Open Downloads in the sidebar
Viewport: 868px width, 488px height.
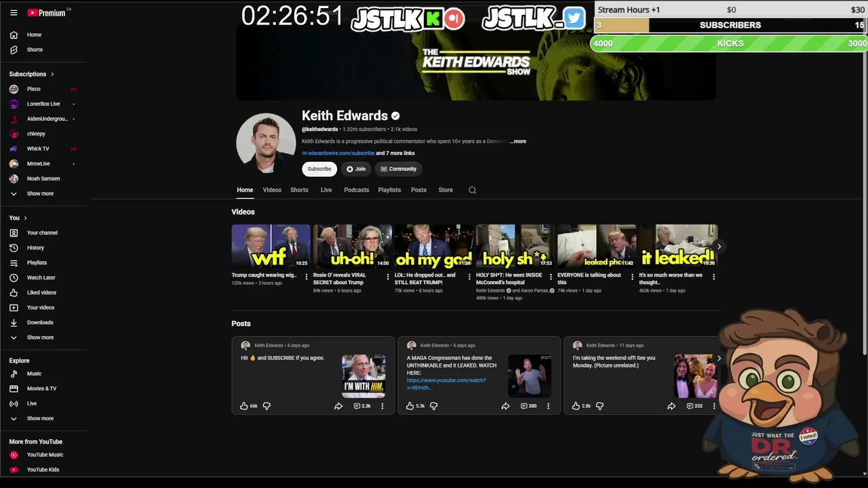tap(40, 323)
